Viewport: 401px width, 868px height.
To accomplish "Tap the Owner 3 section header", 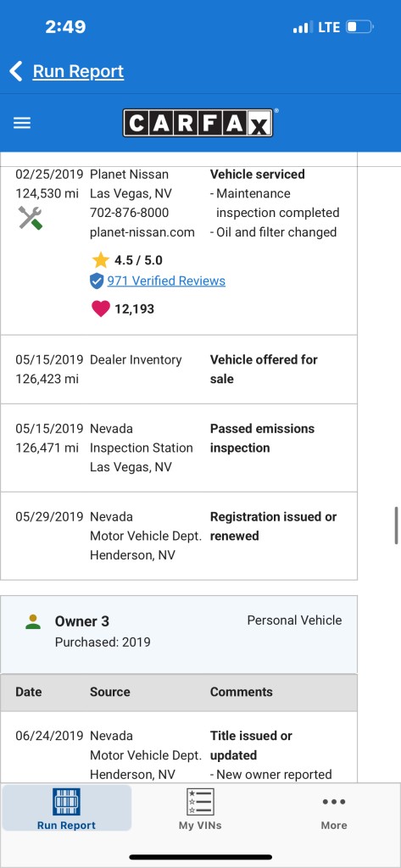I will click(x=178, y=634).
